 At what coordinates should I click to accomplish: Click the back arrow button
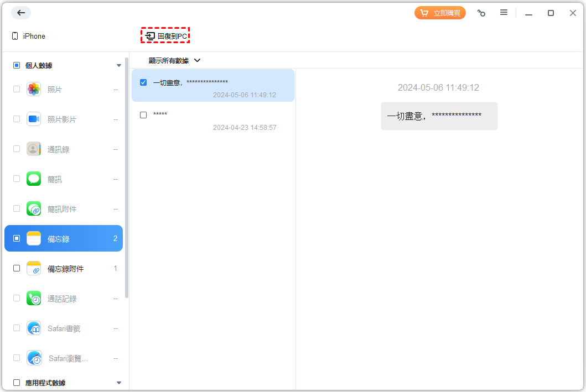[x=21, y=13]
